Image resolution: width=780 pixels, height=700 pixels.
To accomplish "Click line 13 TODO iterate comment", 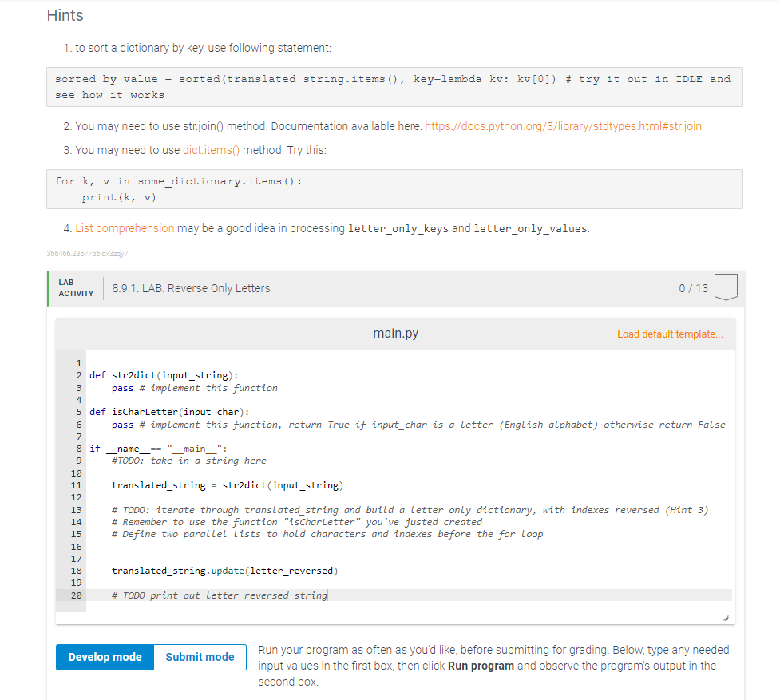I will [x=410, y=509].
